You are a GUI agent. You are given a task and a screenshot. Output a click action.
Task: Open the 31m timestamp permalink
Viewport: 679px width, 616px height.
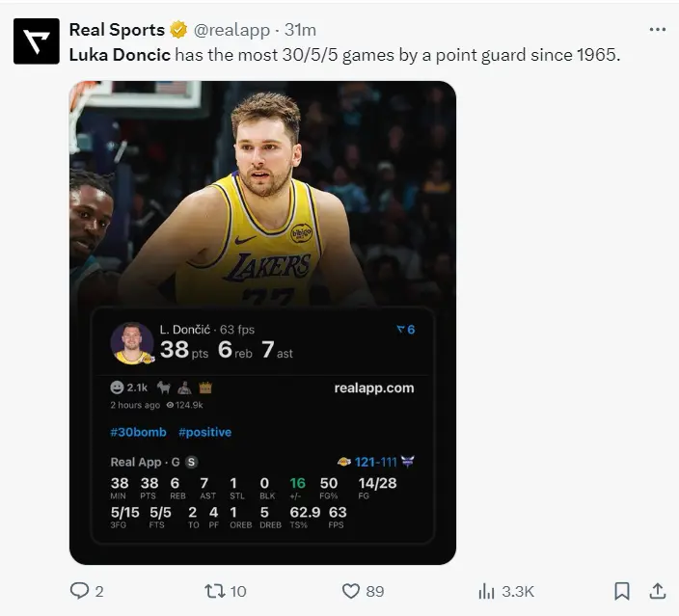(300, 30)
